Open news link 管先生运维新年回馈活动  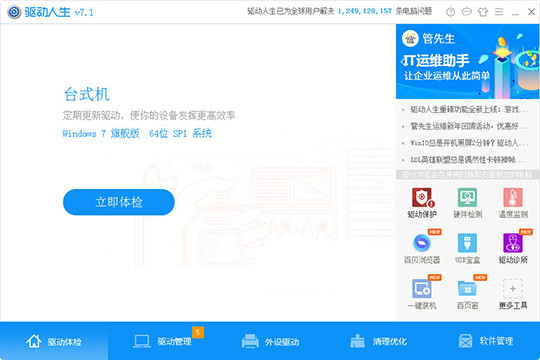pyautogui.click(x=469, y=126)
